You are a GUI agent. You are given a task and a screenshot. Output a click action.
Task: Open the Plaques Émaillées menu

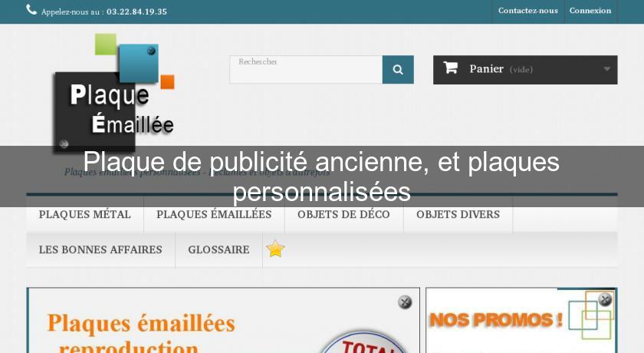(214, 214)
